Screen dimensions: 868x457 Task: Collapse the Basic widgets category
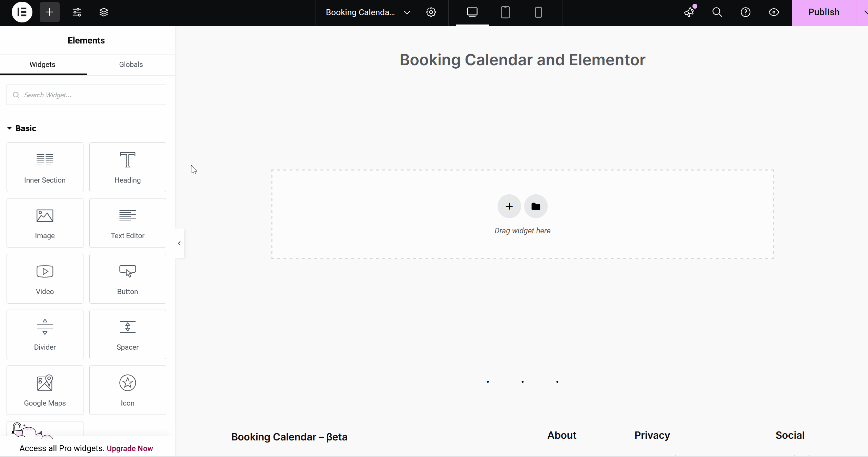click(22, 128)
